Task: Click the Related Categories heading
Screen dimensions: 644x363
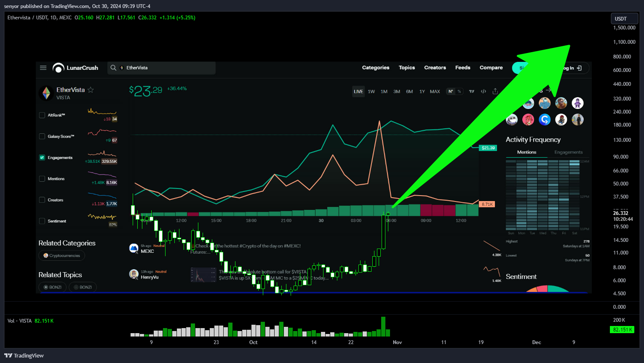Action: pos(67,243)
